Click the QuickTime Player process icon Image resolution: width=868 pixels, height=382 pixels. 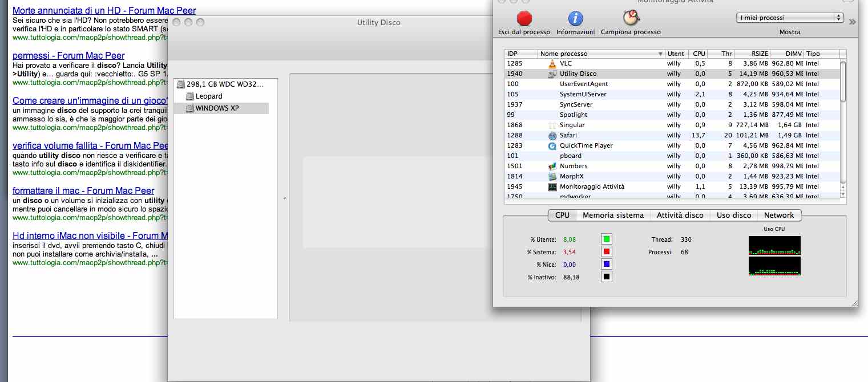[552, 145]
